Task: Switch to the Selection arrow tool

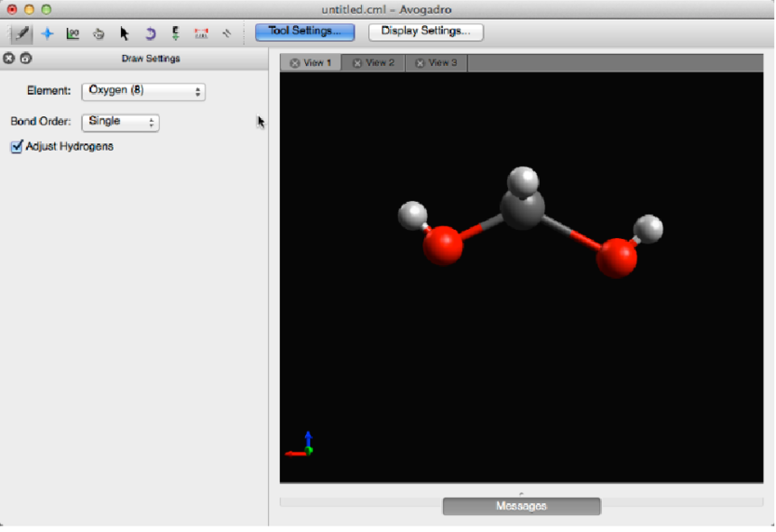Action: [x=125, y=33]
